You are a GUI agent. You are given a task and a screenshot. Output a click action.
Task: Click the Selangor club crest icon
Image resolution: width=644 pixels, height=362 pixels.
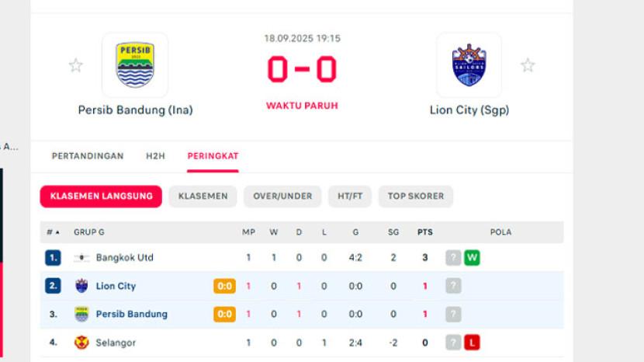[81, 343]
